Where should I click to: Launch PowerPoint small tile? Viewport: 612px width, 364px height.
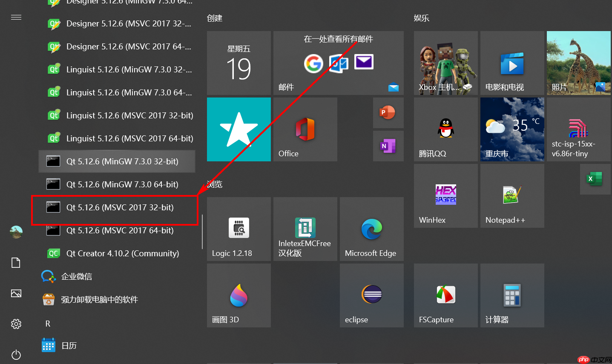click(388, 113)
